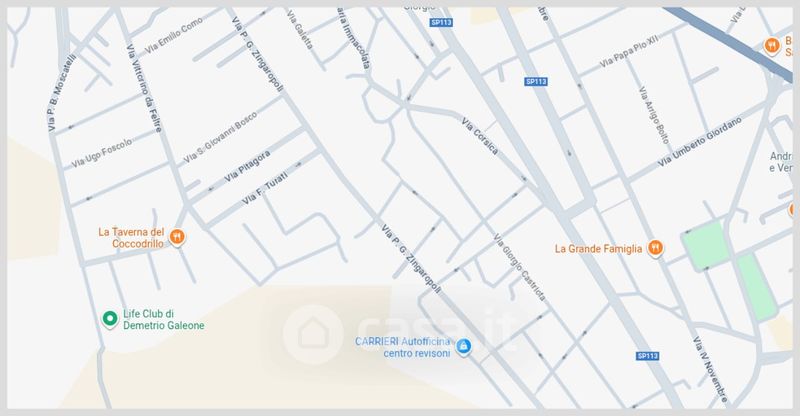
Task: Click the SP113 shield at top of map
Action: 441,22
